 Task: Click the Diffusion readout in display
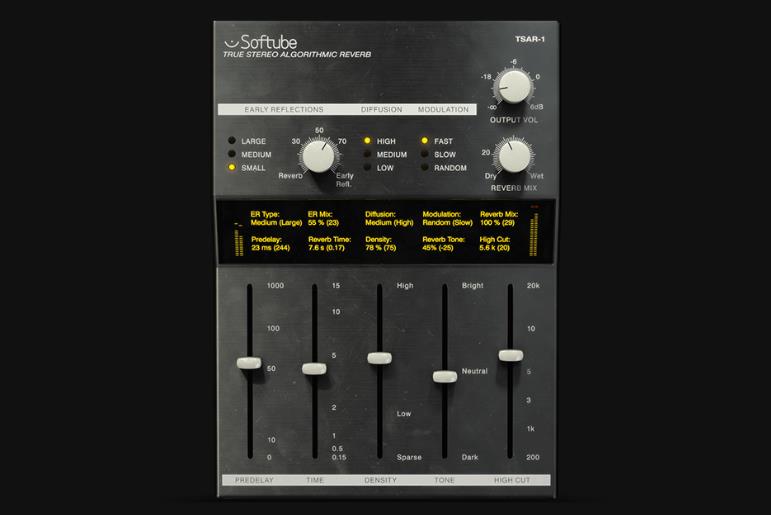pyautogui.click(x=389, y=218)
